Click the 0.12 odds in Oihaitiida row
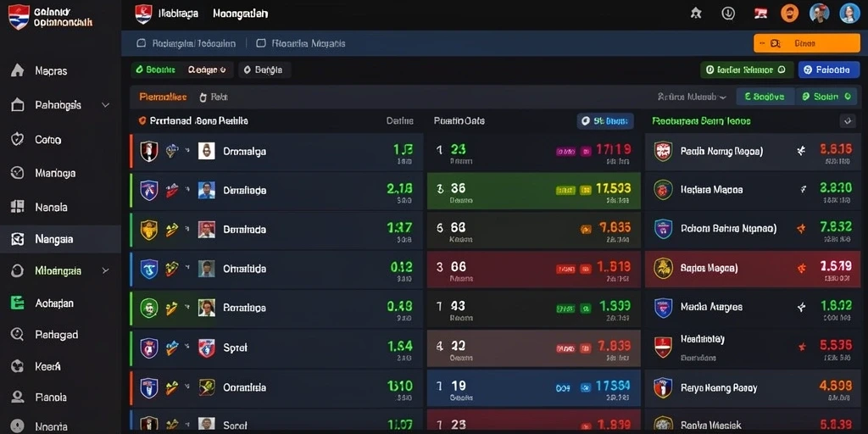The width and height of the screenshot is (868, 434). pos(401,267)
